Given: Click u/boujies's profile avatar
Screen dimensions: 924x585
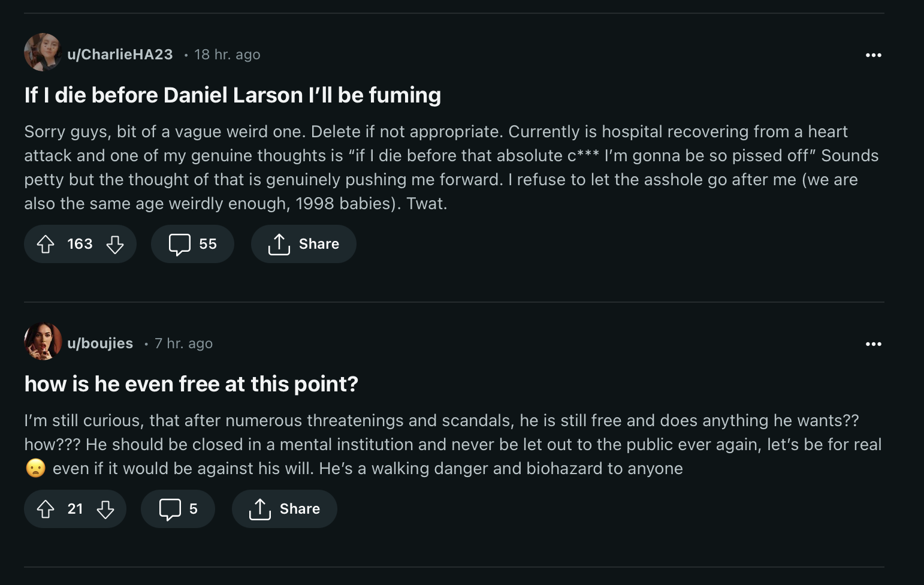Looking at the screenshot, I should coord(43,341).
